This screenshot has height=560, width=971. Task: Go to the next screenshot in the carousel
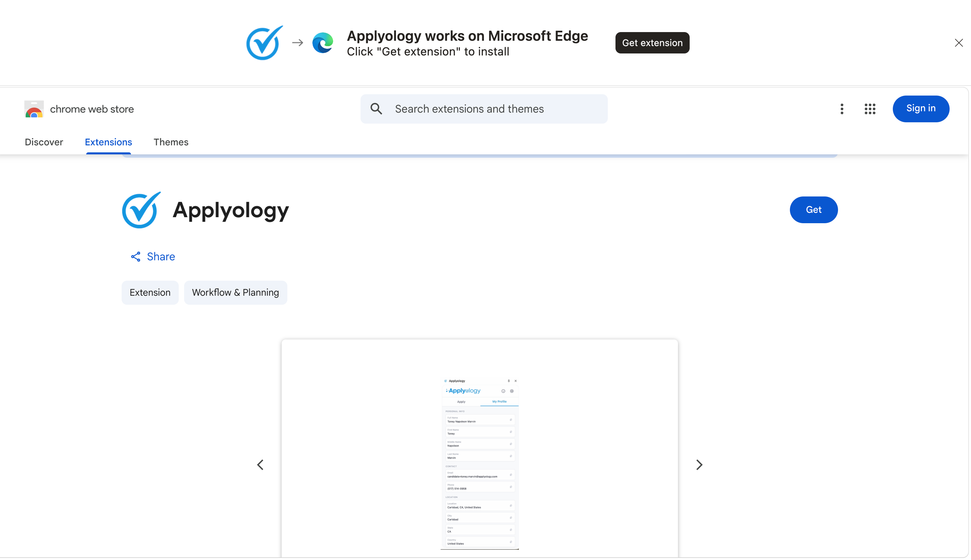pyautogui.click(x=699, y=465)
